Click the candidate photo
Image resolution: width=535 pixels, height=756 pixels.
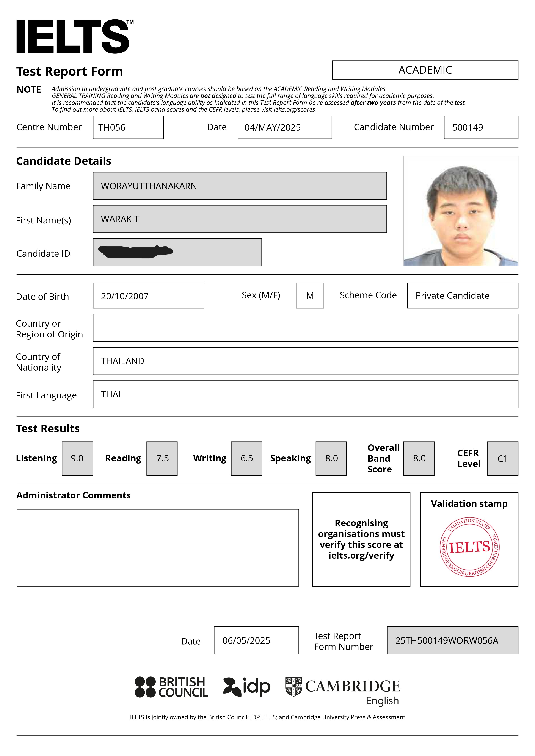coord(461,211)
